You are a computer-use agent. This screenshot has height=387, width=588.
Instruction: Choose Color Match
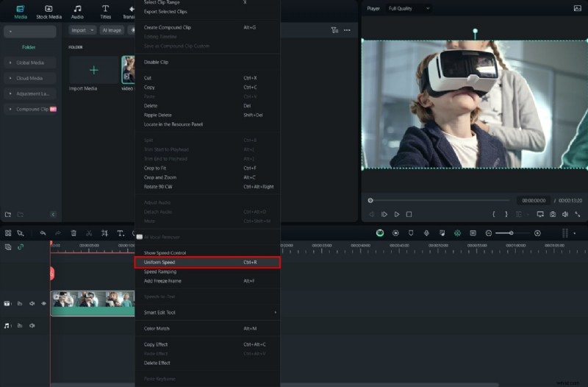(x=208, y=328)
